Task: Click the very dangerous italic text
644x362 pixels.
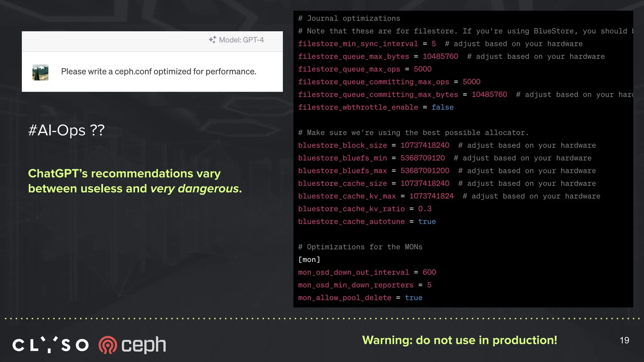Action: (194, 189)
